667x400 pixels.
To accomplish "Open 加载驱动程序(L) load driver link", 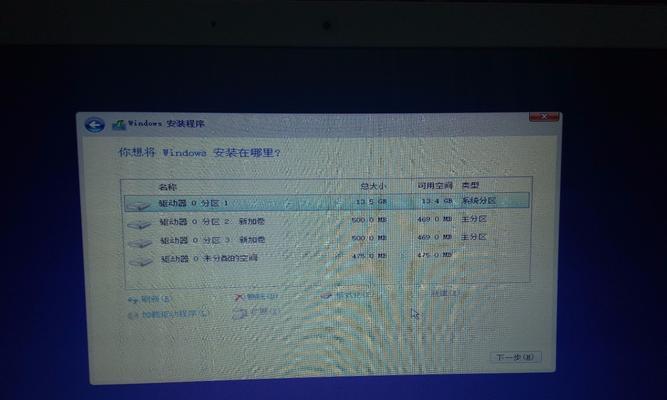I will 175,314.
